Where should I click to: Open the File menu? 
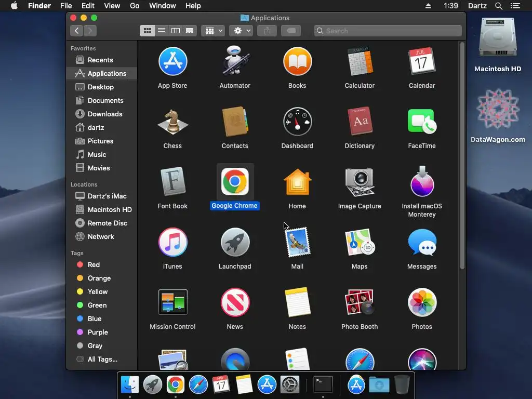(66, 6)
